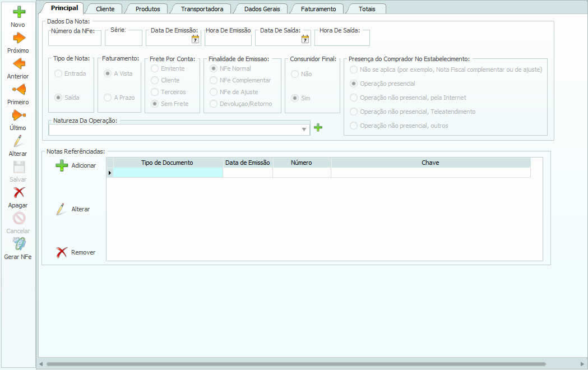
Task: Click green plus beside Natureza Da Operação
Action: (x=318, y=128)
